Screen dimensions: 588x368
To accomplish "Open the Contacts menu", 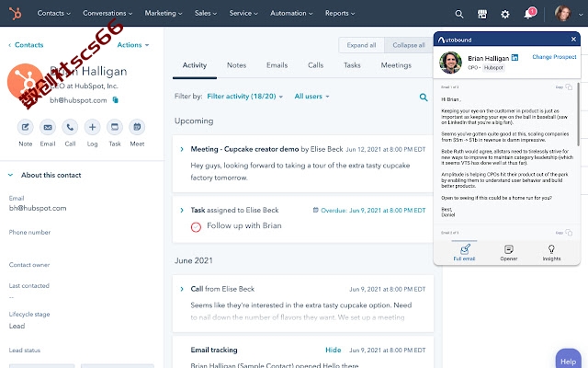I will pyautogui.click(x=53, y=13).
